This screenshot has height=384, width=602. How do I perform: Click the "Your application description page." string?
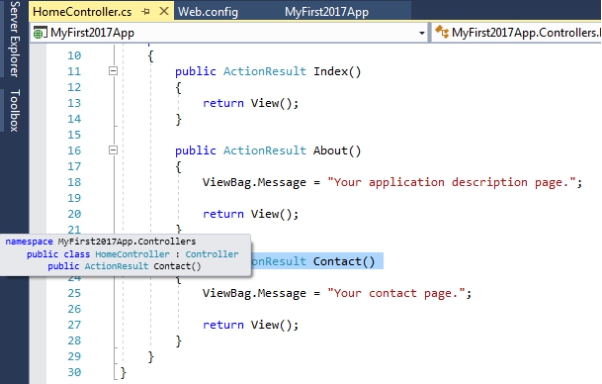click(x=452, y=182)
